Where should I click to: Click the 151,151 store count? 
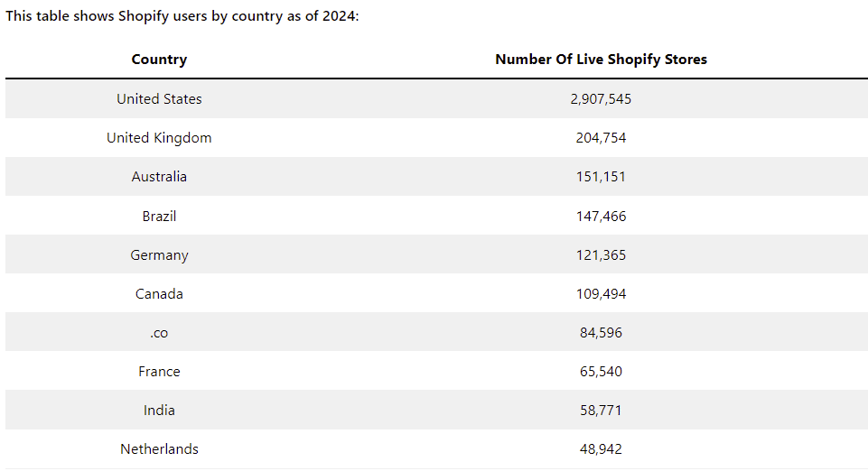coord(601,177)
